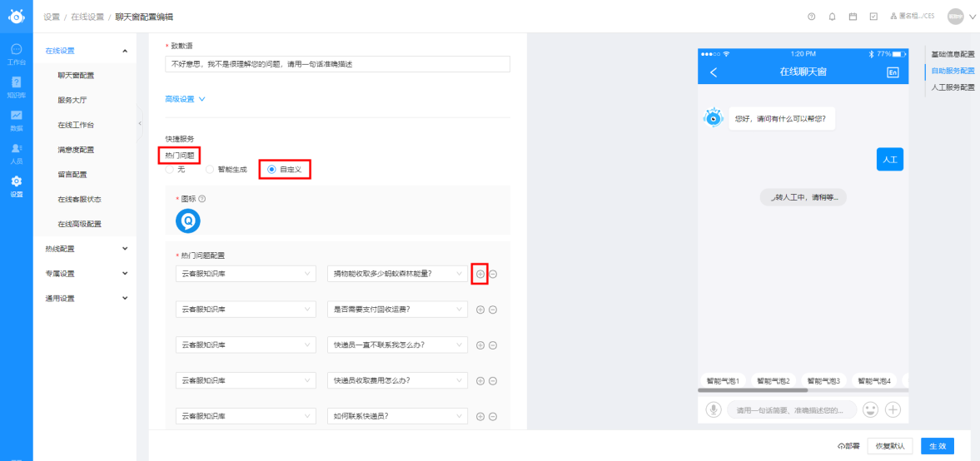Open question dropdown 快递员一直不联系我怎么办
The image size is (980, 461).
pos(397,345)
